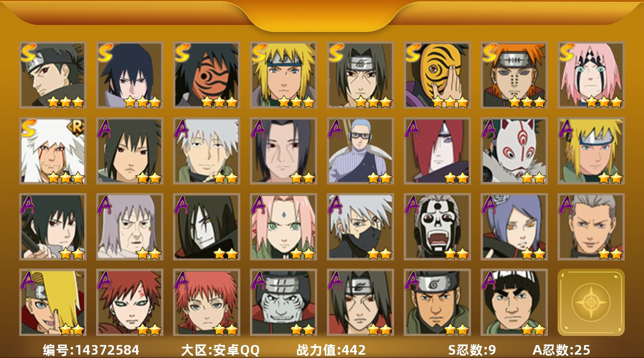
Task: Click the golden compass emblem tile
Action: (591, 302)
